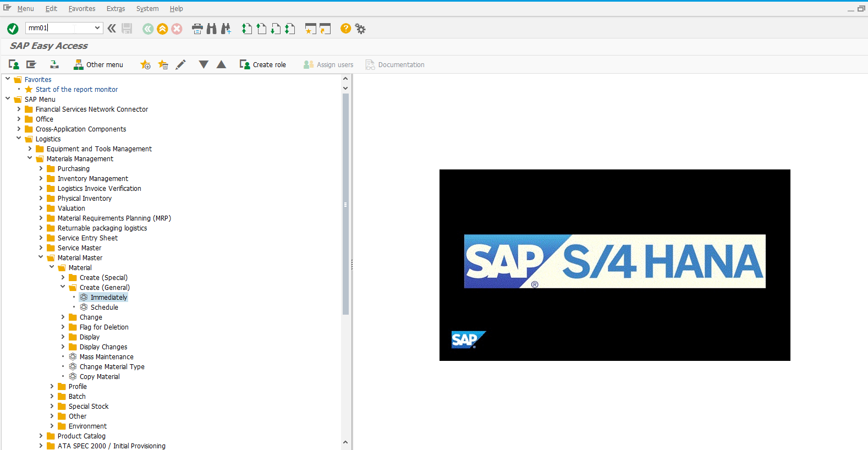The image size is (868, 450).
Task: Expand the Display Changes folder
Action: [x=63, y=347]
